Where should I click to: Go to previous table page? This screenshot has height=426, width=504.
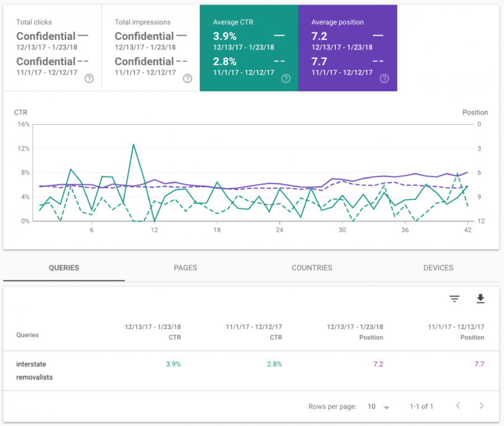458,406
